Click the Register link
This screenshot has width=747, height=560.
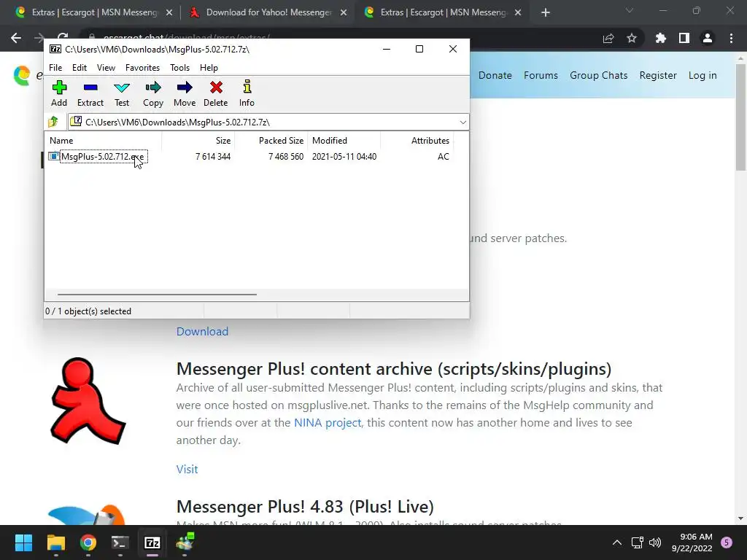click(658, 75)
